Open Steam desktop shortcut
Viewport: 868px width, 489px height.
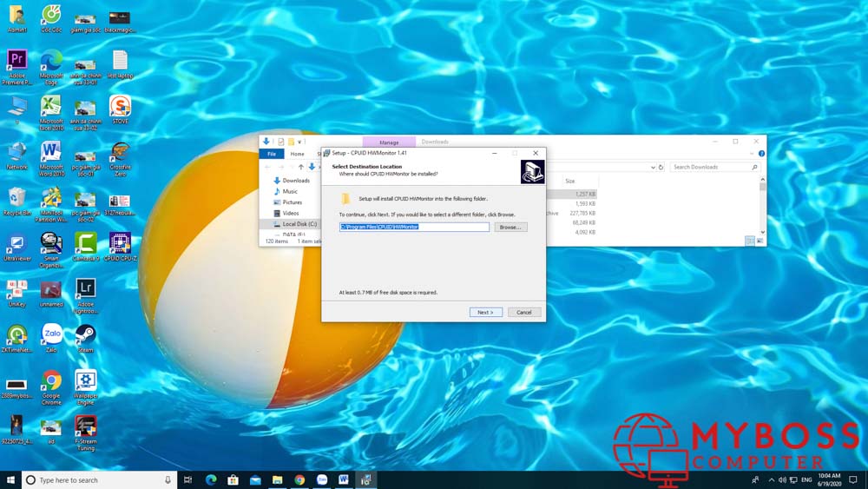tap(85, 339)
